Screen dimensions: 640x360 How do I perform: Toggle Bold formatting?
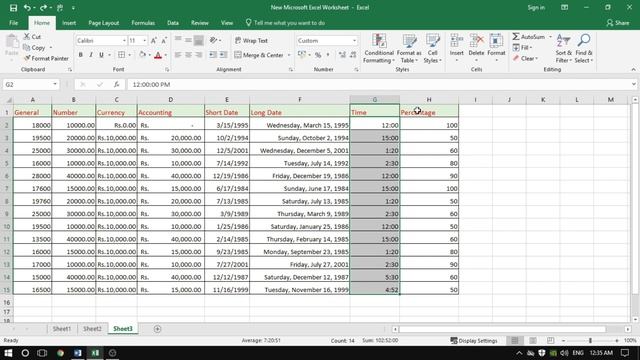tap(80, 55)
